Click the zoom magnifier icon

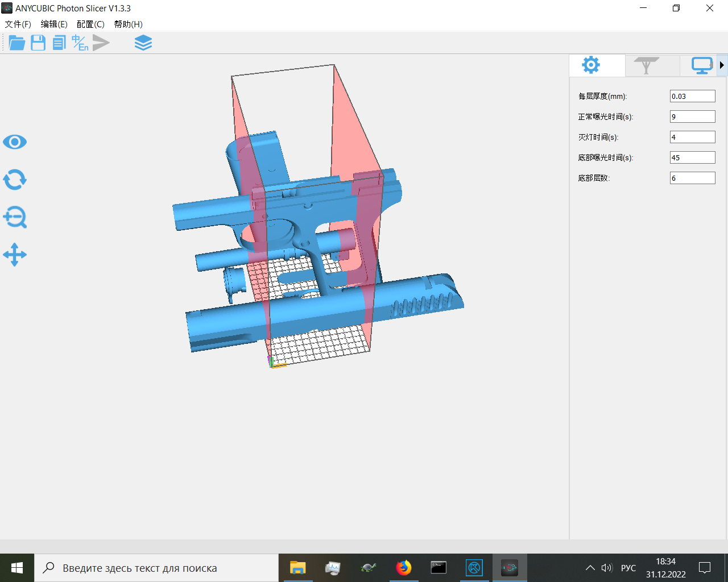[x=15, y=217]
